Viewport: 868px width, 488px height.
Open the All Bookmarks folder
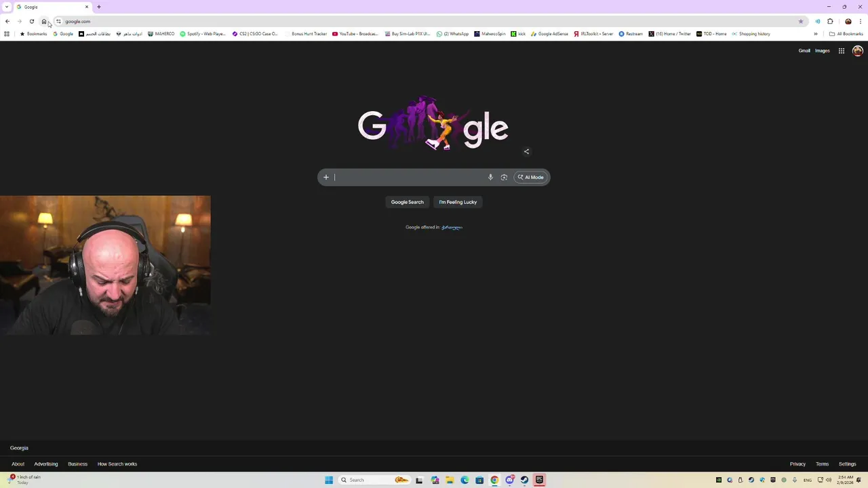click(846, 34)
